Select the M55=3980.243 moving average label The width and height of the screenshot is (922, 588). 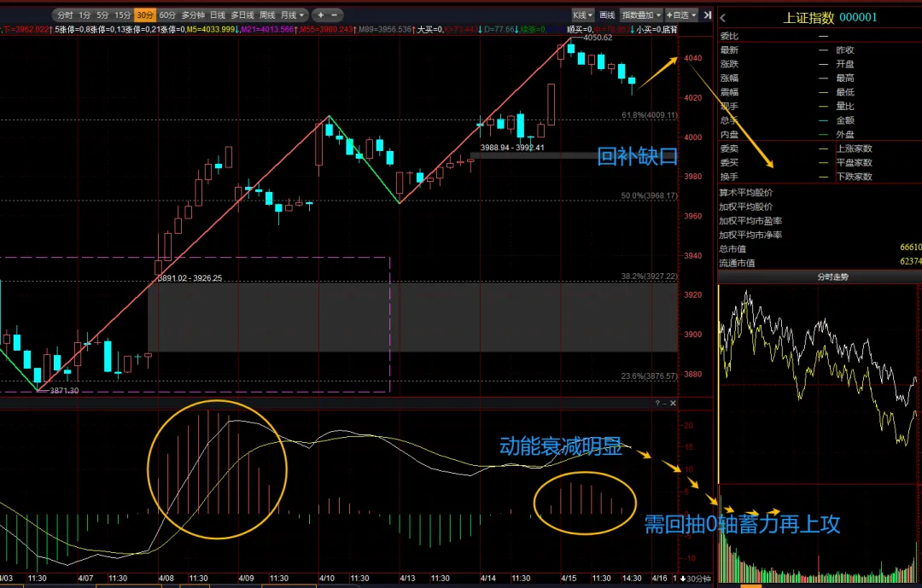326,29
